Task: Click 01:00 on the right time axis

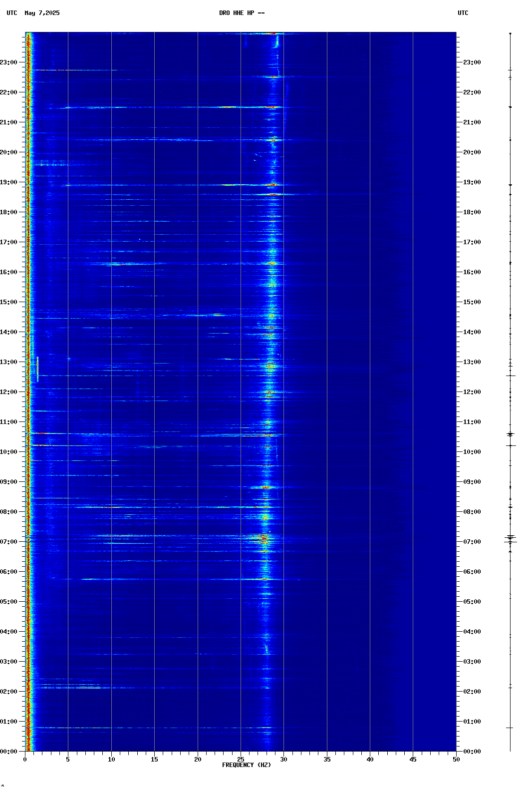Action: (x=472, y=722)
